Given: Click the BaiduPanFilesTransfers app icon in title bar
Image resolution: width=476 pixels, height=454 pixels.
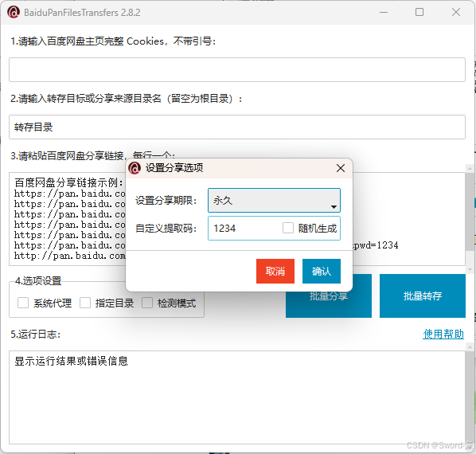Looking at the screenshot, I should pos(13,13).
